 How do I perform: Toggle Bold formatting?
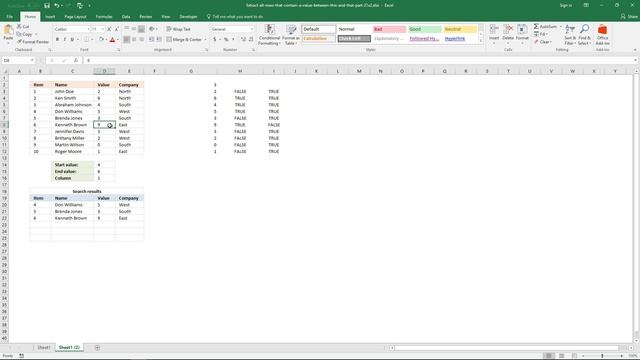(x=57, y=40)
